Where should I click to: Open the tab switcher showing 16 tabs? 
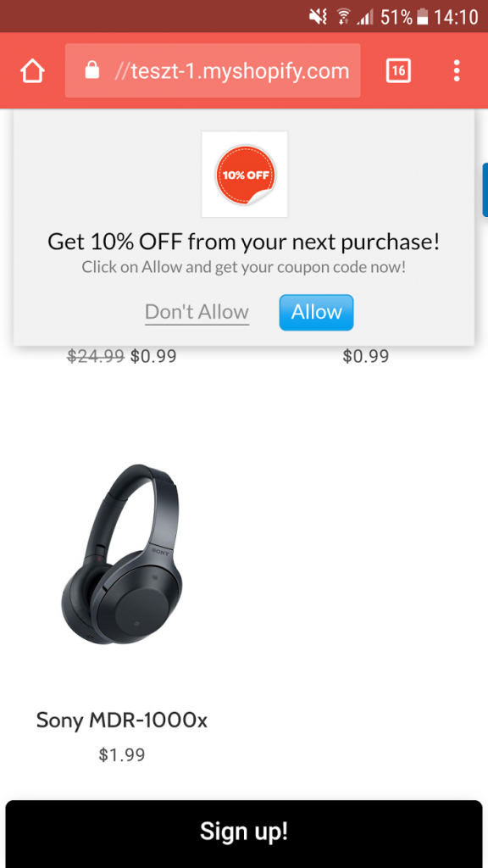click(398, 71)
